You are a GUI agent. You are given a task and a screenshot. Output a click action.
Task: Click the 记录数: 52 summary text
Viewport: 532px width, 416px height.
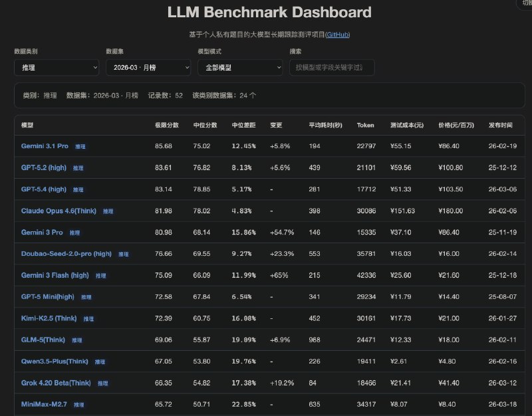(165, 96)
